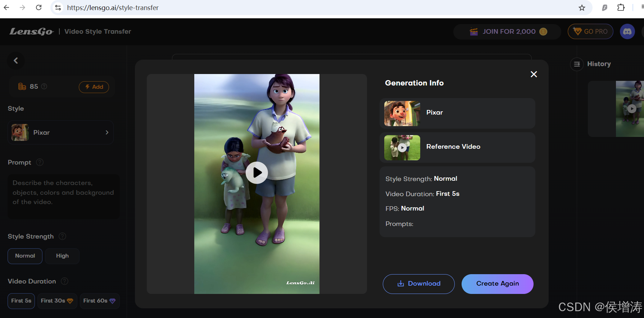Click the Download button
The image size is (644, 318).
click(419, 284)
